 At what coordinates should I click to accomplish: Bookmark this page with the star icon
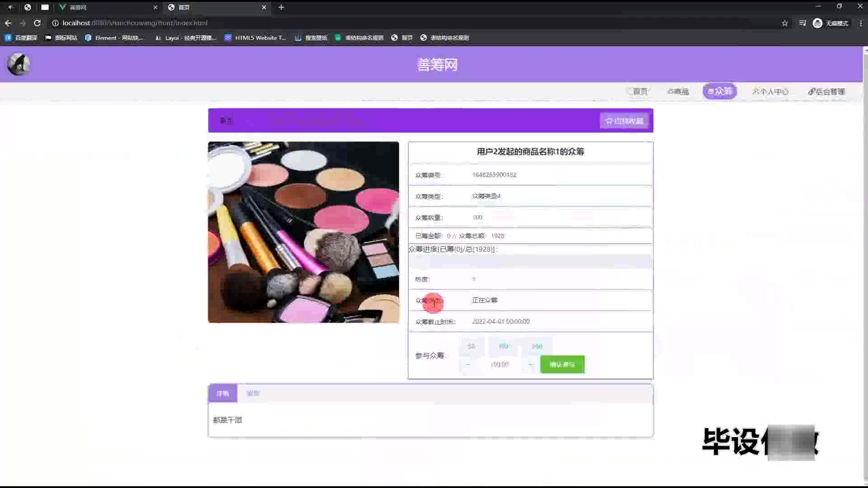[785, 23]
